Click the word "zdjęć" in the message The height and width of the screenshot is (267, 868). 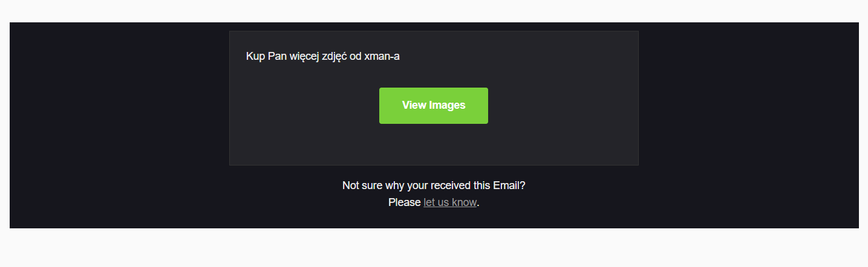334,57
